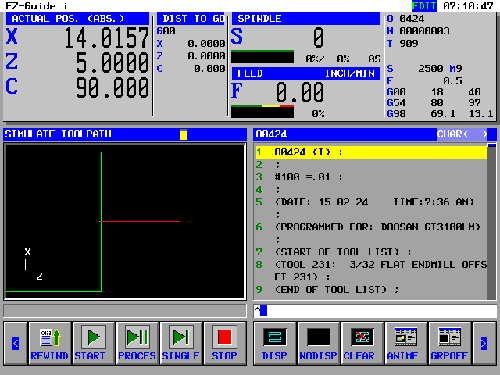Click the G98 modal code

pyautogui.click(x=396, y=114)
